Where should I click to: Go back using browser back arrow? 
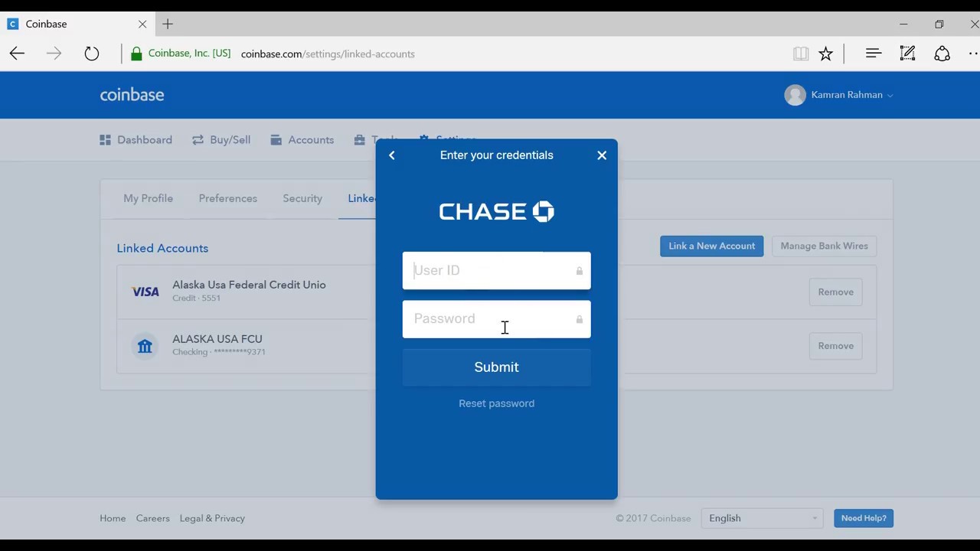(x=17, y=54)
